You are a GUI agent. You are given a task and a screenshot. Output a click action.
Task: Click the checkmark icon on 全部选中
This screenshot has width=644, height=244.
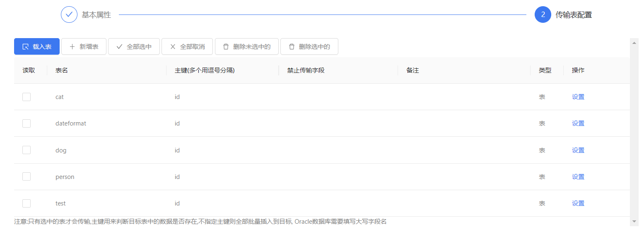coord(119,47)
